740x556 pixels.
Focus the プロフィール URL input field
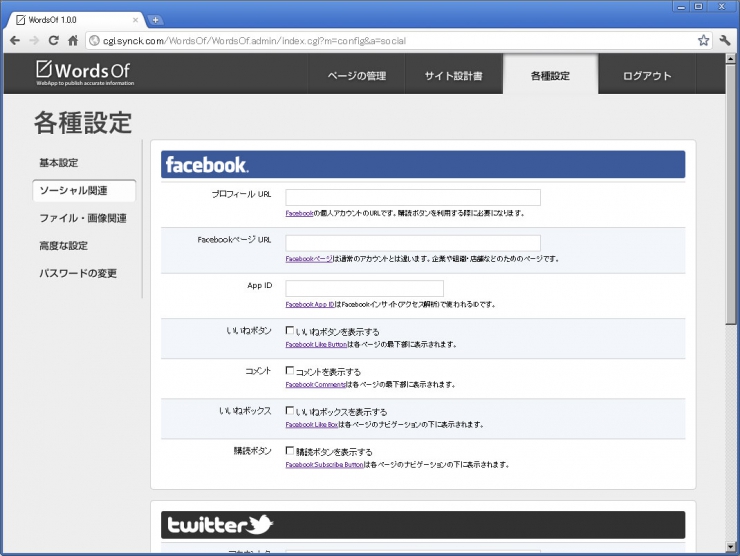point(413,197)
